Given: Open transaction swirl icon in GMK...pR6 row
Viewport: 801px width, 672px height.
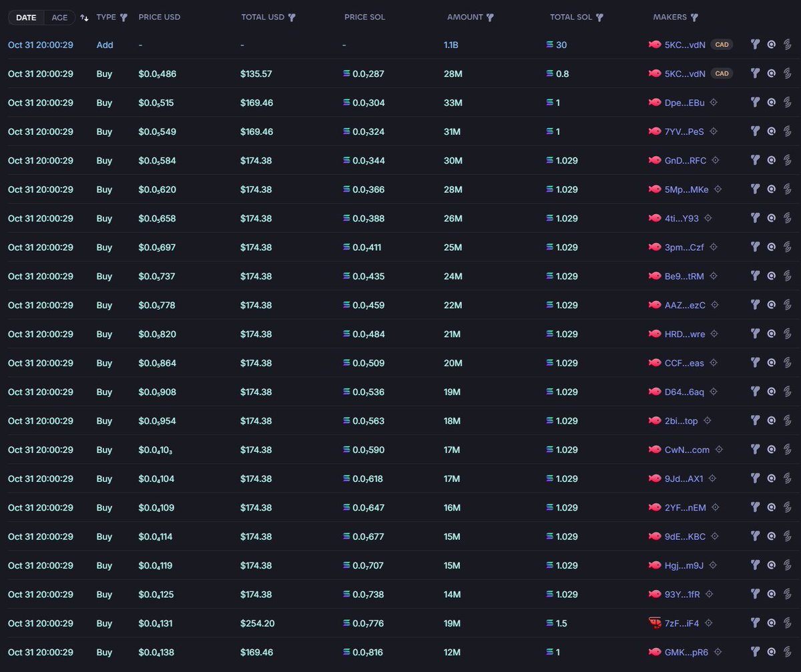Looking at the screenshot, I should [787, 652].
